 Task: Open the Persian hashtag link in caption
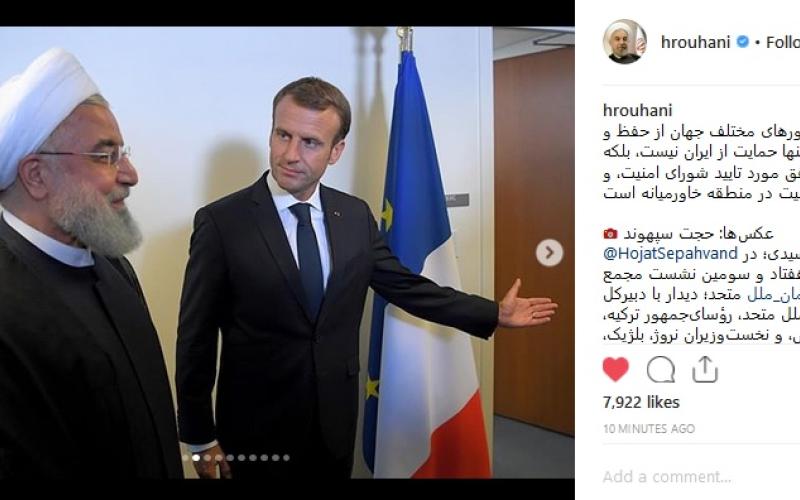(773, 295)
